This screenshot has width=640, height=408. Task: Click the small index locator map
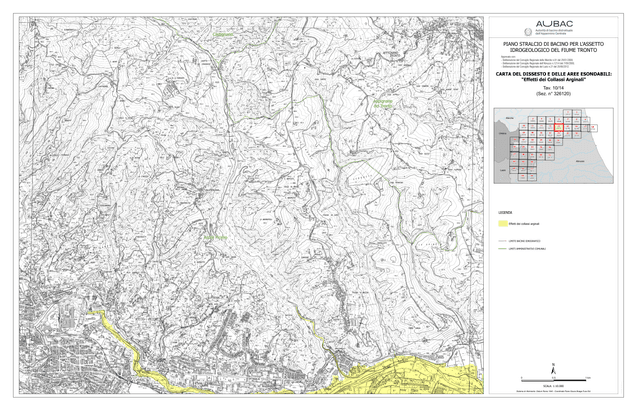pos(553,146)
